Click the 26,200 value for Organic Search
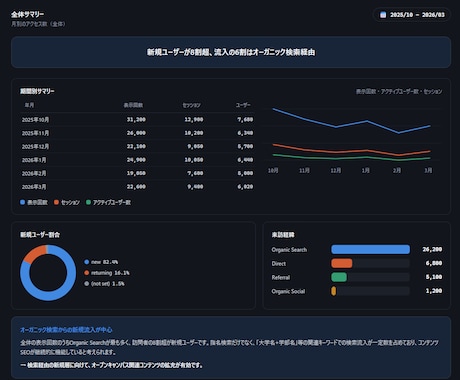 click(432, 249)
